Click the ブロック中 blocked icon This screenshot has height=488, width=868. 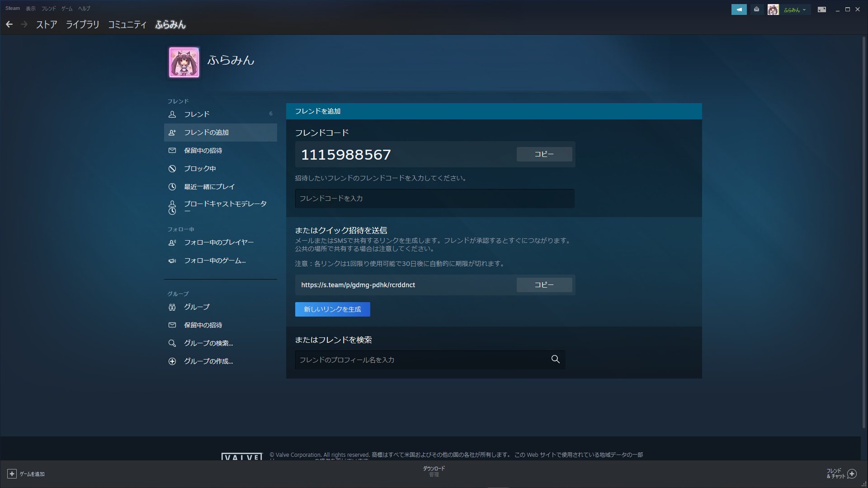pos(172,169)
